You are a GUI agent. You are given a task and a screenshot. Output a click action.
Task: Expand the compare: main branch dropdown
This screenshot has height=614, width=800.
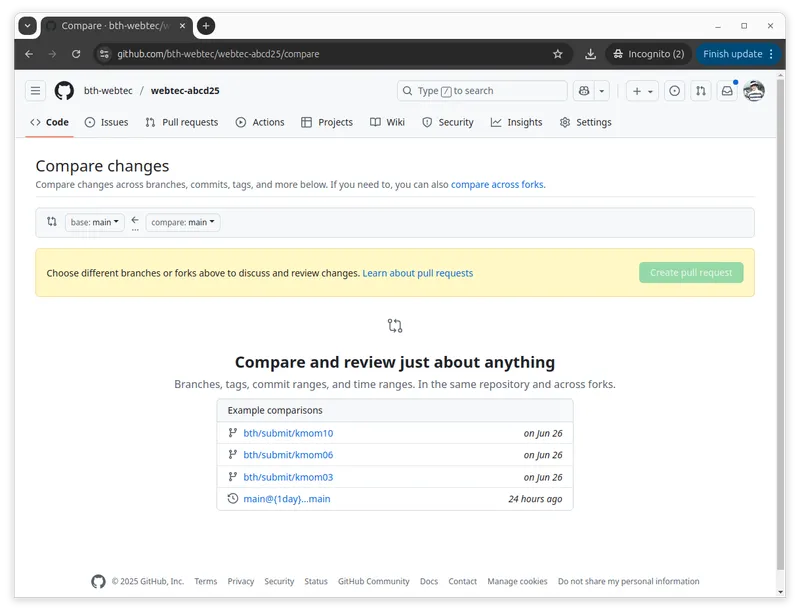click(183, 222)
